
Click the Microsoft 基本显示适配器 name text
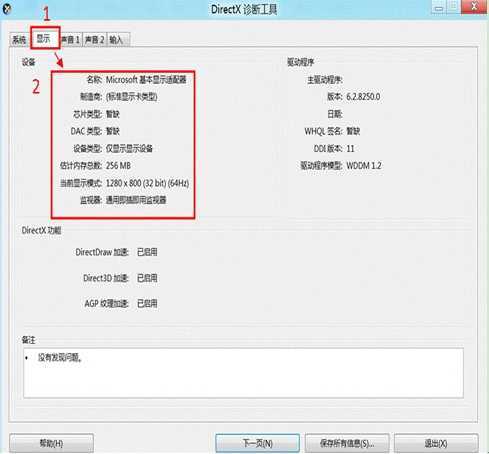point(146,80)
